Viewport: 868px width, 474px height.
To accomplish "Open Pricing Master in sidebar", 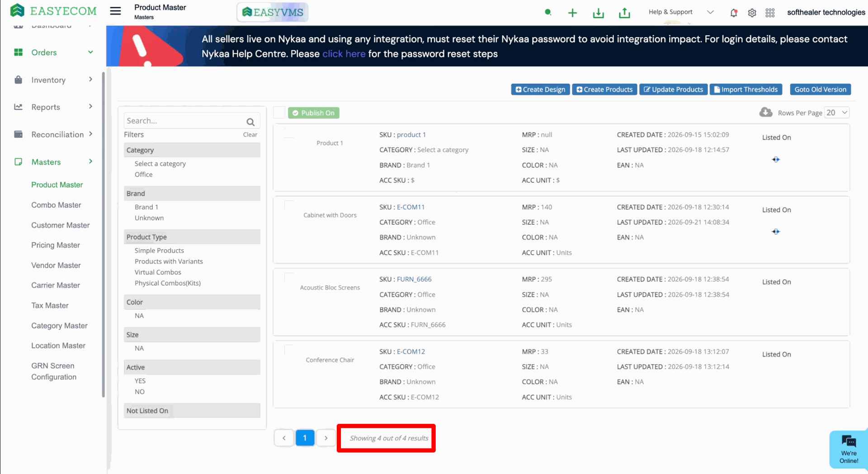I will click(56, 245).
